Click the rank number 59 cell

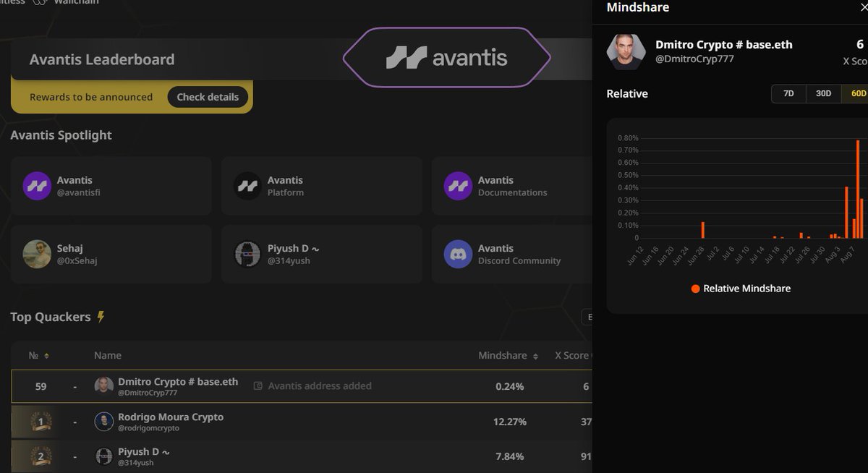pos(41,386)
